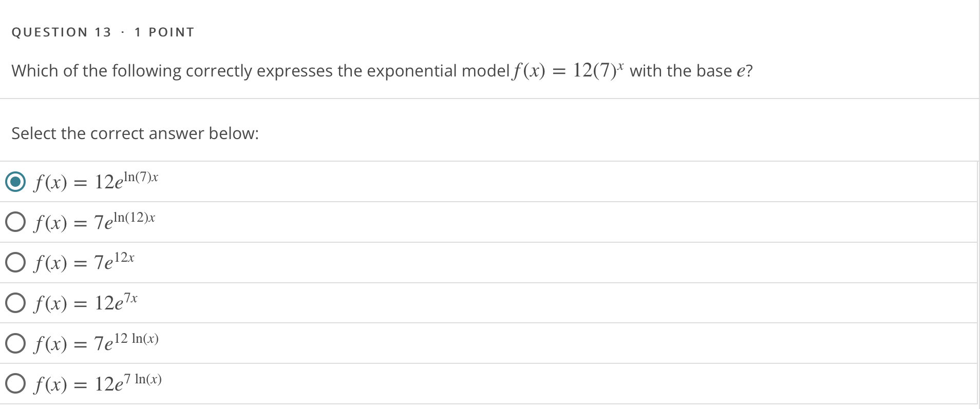Select the radio button for 12e^7x
980x409 pixels.
(15, 303)
